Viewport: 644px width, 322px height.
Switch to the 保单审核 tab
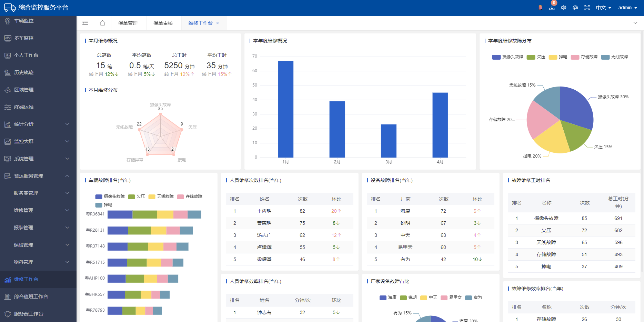tap(163, 23)
